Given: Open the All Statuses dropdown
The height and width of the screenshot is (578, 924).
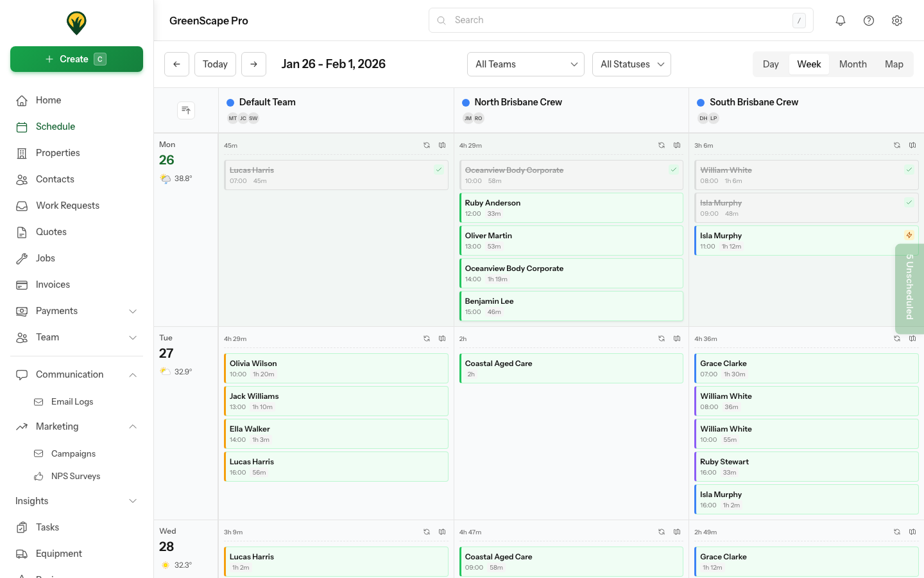Looking at the screenshot, I should (631, 64).
